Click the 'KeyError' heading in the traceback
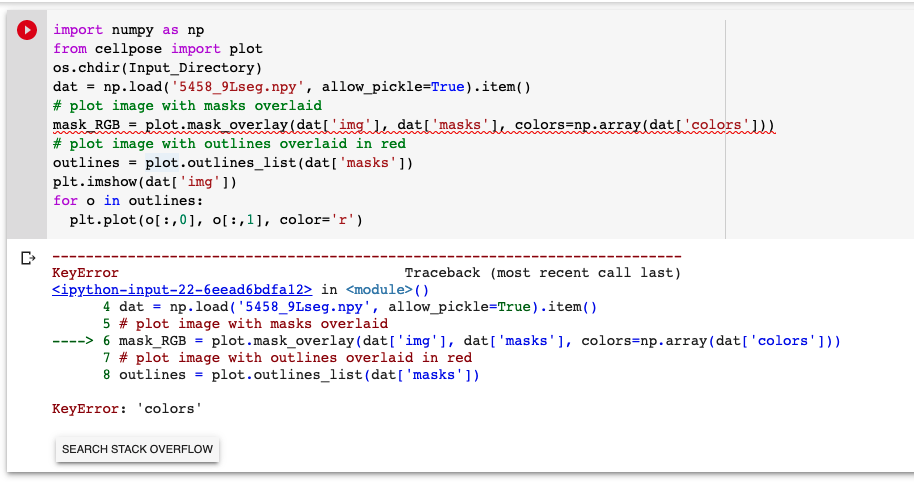 pyautogui.click(x=85, y=273)
